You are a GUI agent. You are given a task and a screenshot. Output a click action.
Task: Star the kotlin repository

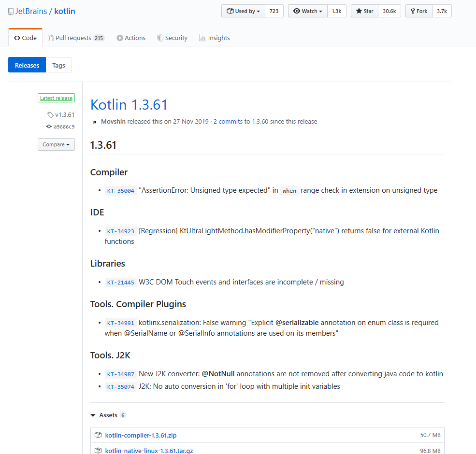364,11
